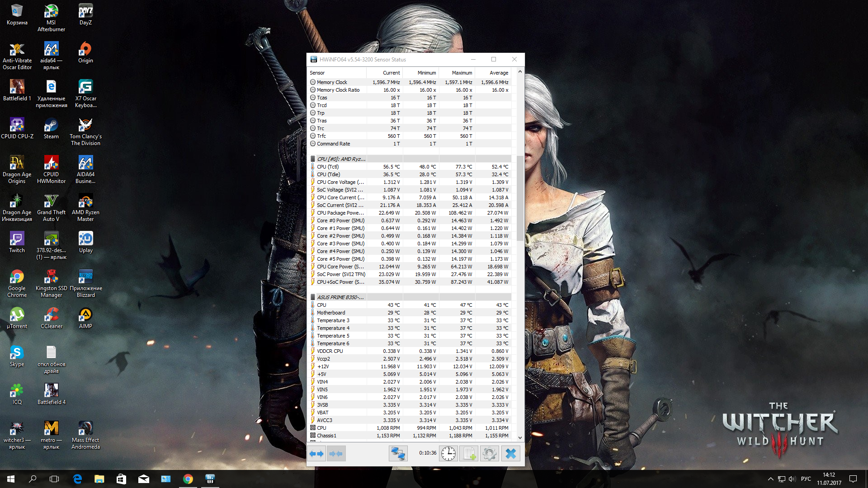Click the expand columns arrows button

coord(316,453)
